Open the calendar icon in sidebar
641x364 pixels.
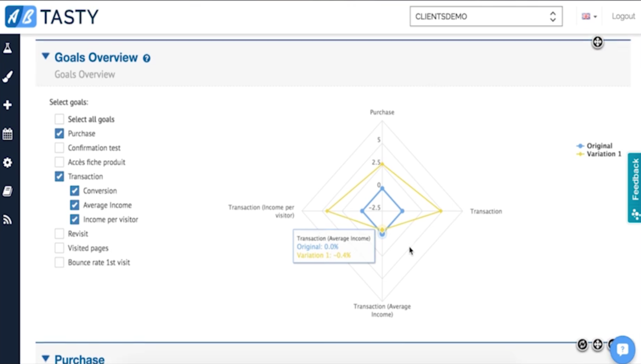tap(7, 134)
